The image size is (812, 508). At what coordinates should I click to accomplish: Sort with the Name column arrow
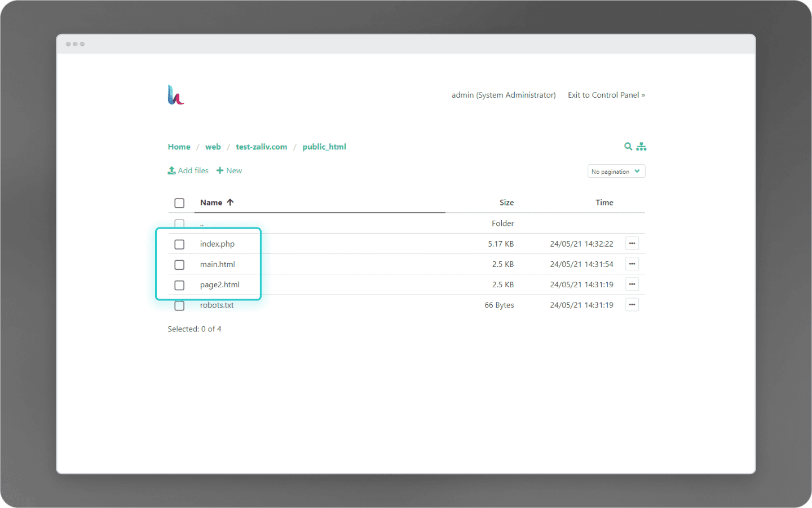[x=230, y=202]
